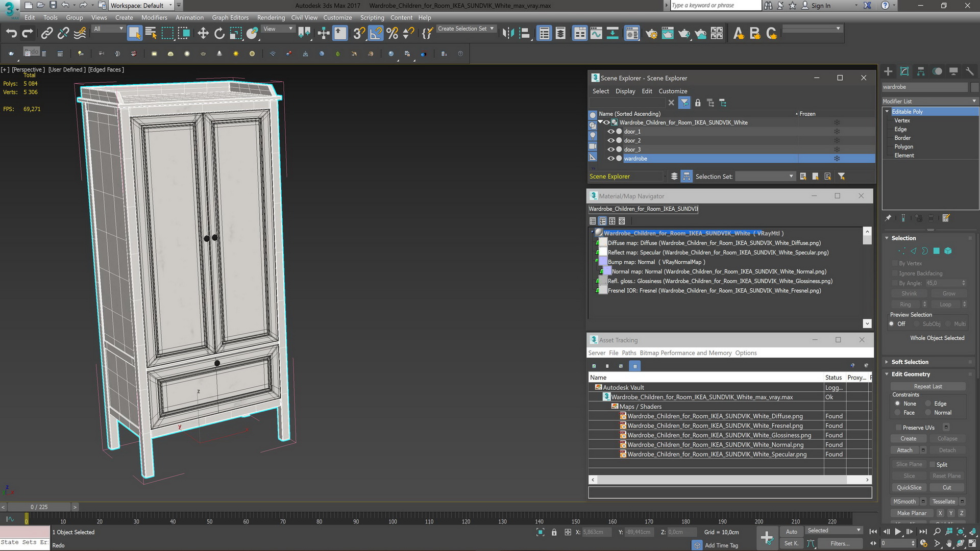This screenshot has width=980, height=551.
Task: Select the Edge constraint radio button
Action: (x=928, y=404)
